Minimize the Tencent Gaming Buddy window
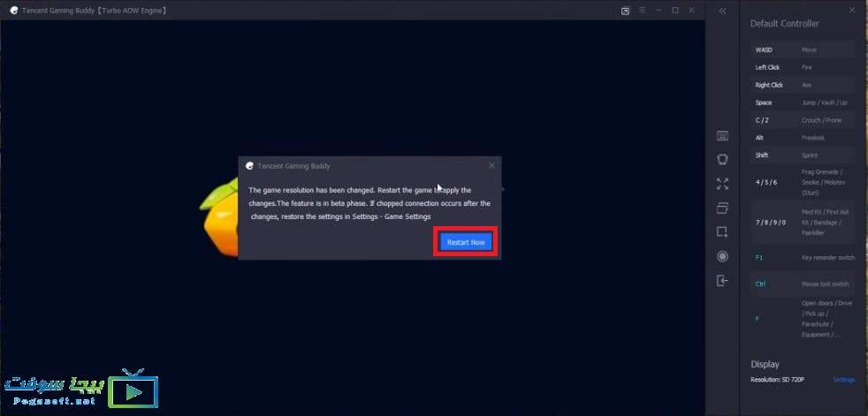 pyautogui.click(x=659, y=11)
